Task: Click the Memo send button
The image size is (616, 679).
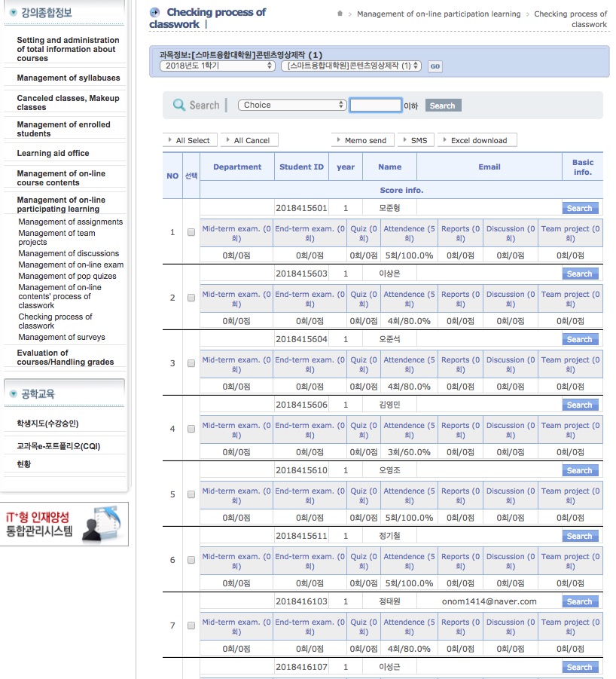Action: pos(362,140)
